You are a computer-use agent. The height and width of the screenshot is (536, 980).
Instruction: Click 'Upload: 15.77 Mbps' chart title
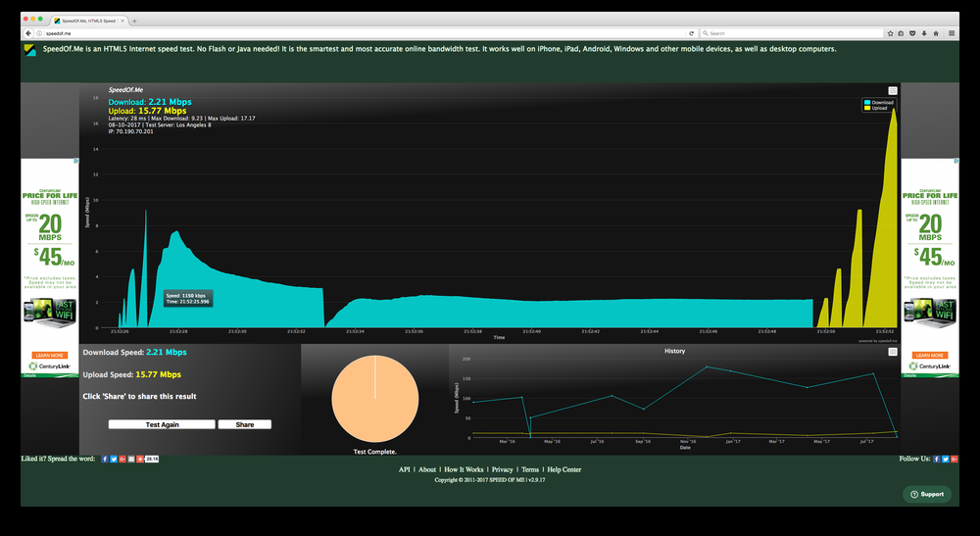(148, 111)
